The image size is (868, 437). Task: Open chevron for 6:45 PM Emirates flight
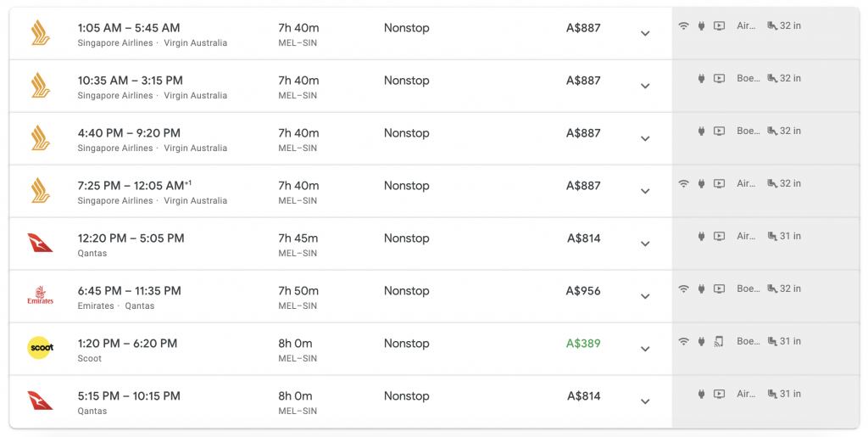tap(645, 296)
